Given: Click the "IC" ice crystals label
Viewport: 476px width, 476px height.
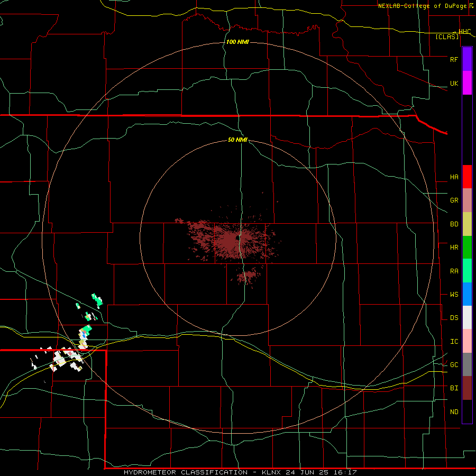Looking at the screenshot, I should click(454, 341).
